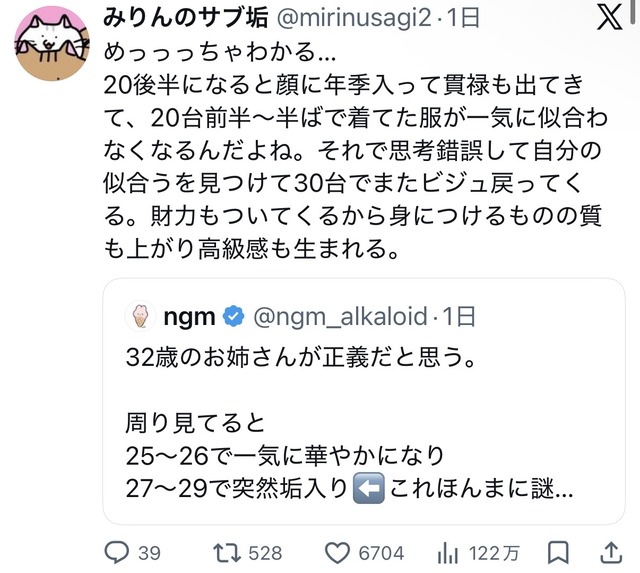640x573 pixels.
Task: Click the 122万 views count
Action: click(494, 553)
